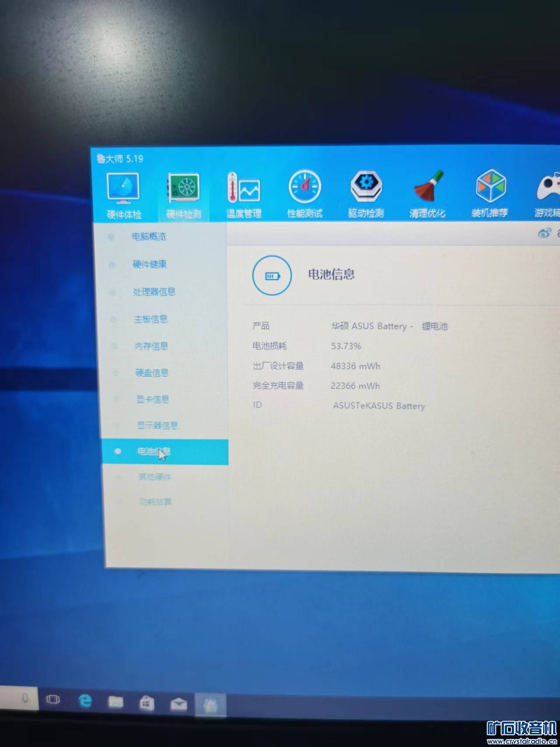Open 装机推荐 recommended builds
This screenshot has width=560, height=747.
pos(490,194)
